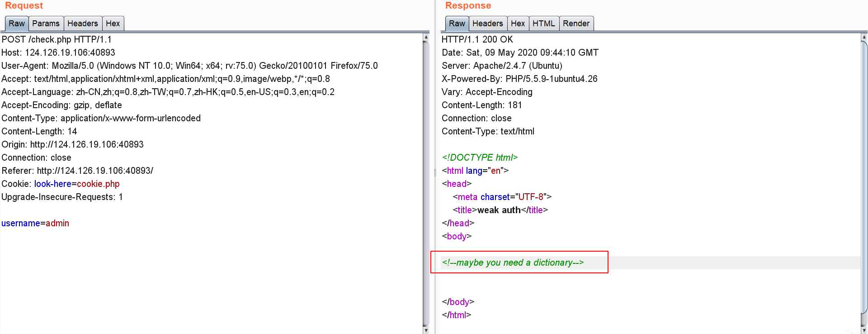The width and height of the screenshot is (868, 334).
Task: Switch to the Response Hex tab
Action: tap(518, 24)
